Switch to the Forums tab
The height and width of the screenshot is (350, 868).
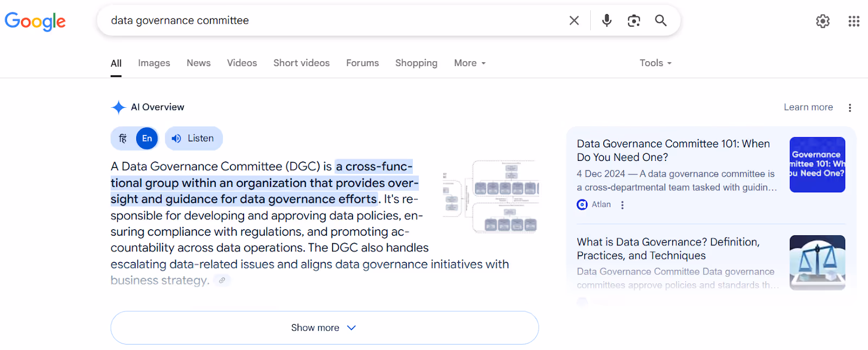coord(362,63)
